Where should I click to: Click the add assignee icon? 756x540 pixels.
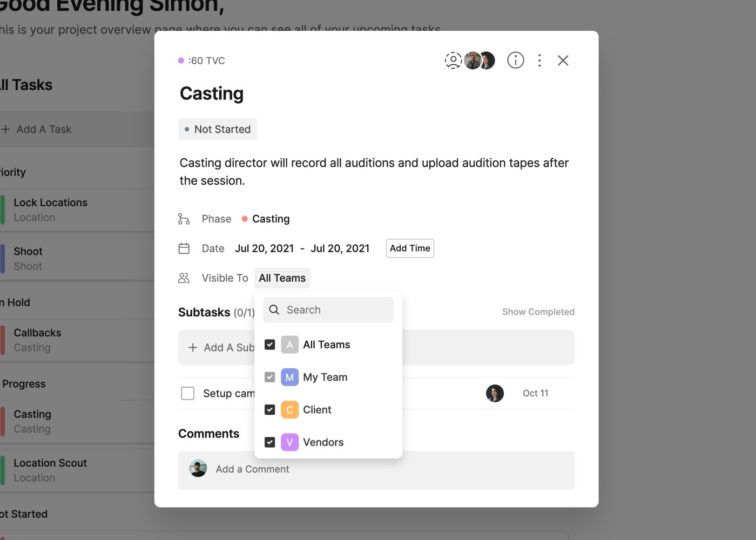[453, 60]
